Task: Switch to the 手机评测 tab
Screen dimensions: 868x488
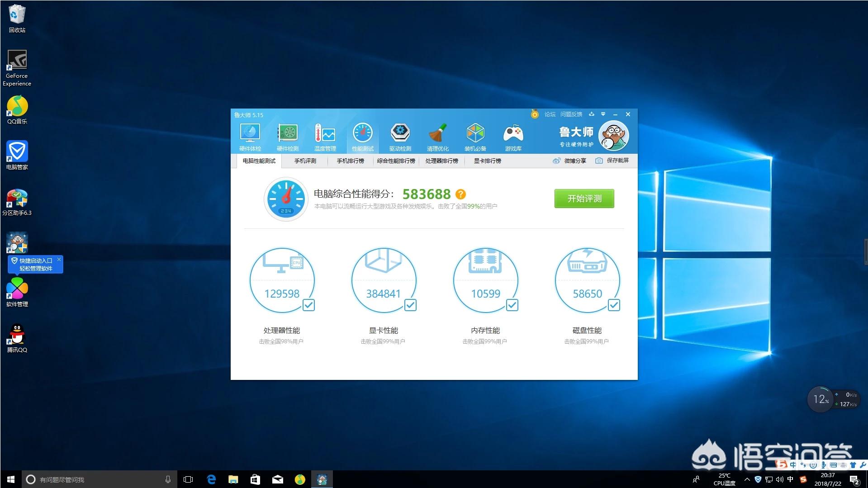Action: pos(305,161)
